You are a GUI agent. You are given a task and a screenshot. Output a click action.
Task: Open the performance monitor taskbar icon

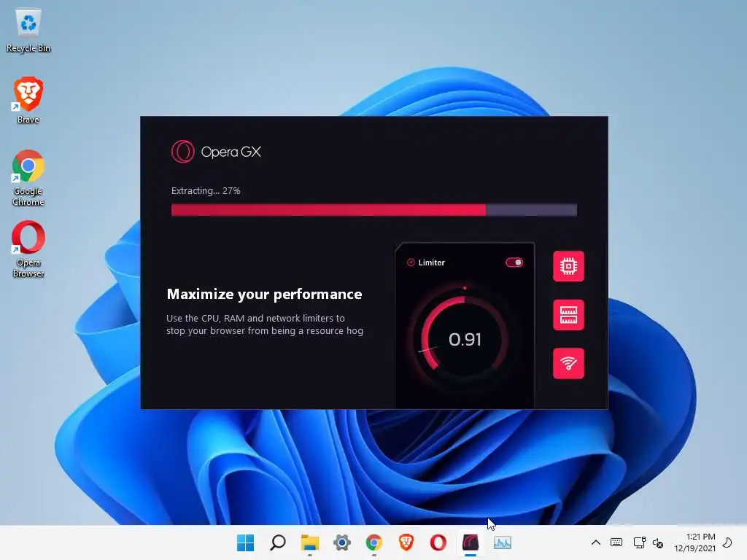click(502, 542)
